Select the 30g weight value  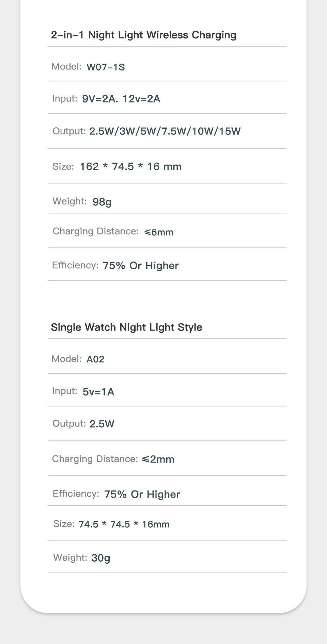pos(100,558)
